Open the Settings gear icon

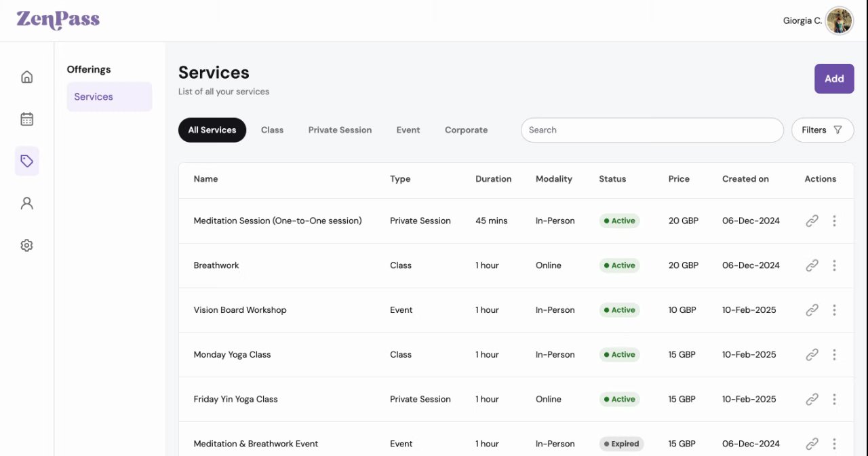point(27,246)
